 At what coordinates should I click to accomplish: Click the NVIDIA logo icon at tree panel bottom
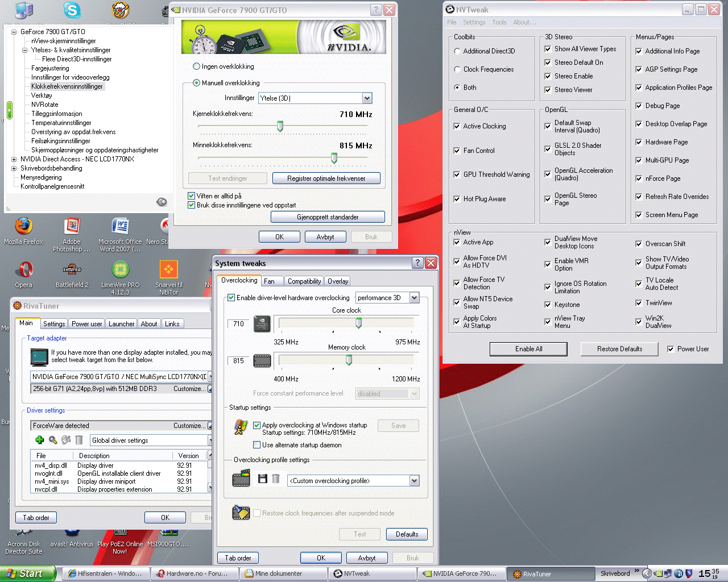162,202
